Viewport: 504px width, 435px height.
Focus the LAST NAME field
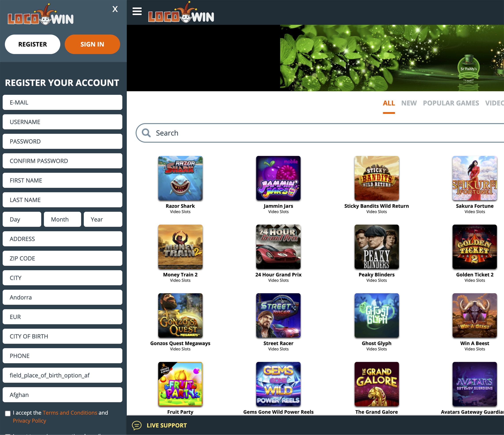click(63, 200)
